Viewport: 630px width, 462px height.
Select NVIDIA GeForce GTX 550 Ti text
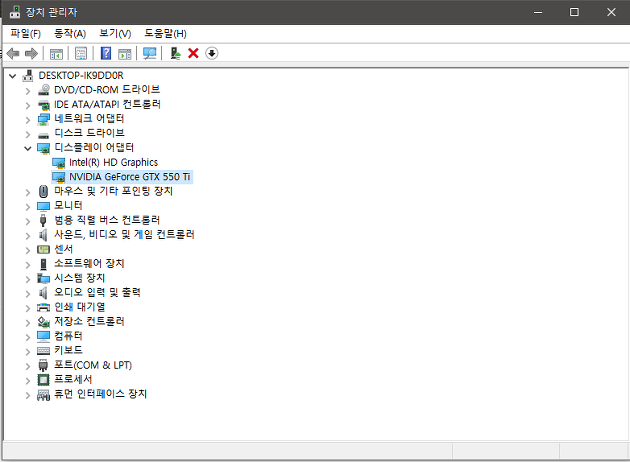[x=130, y=177]
